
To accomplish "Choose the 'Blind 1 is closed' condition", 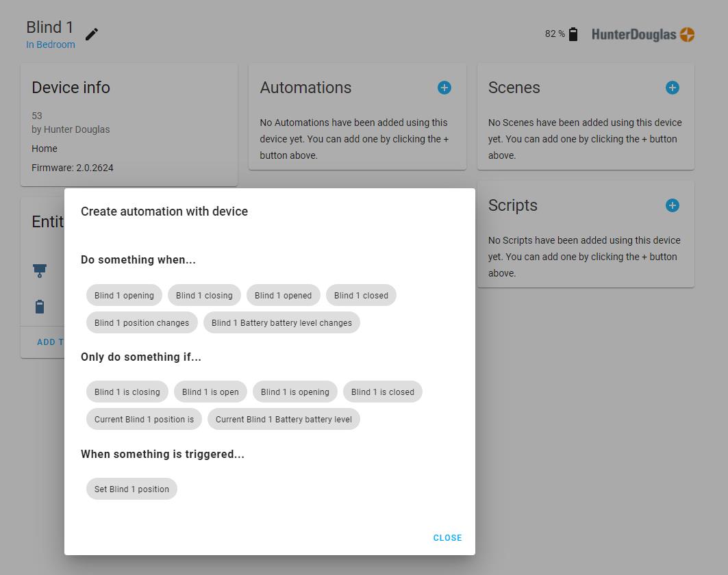I will (x=382, y=392).
